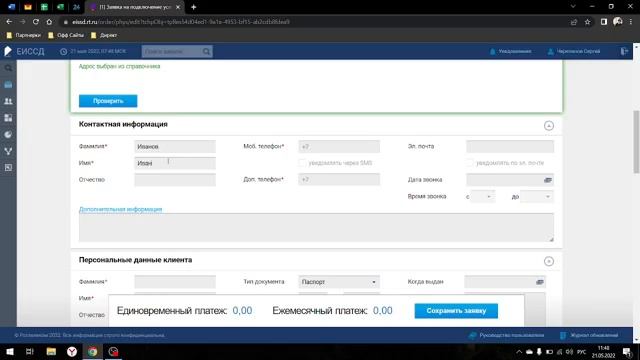Open Yandex browser from the taskbar
This screenshot has width=640, height=360.
point(72,351)
